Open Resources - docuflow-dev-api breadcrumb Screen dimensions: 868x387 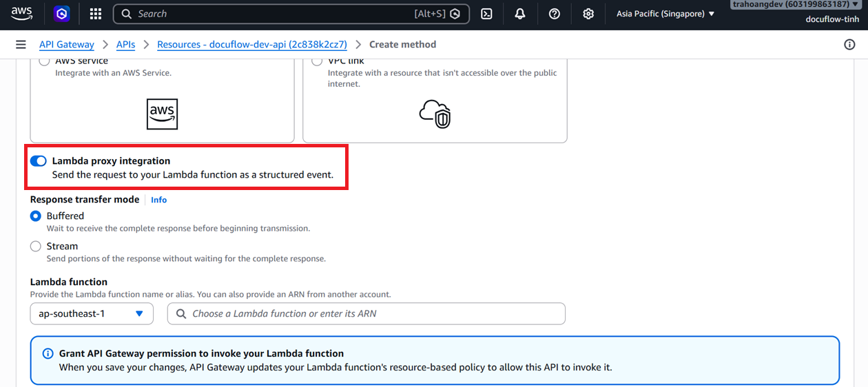pos(252,44)
